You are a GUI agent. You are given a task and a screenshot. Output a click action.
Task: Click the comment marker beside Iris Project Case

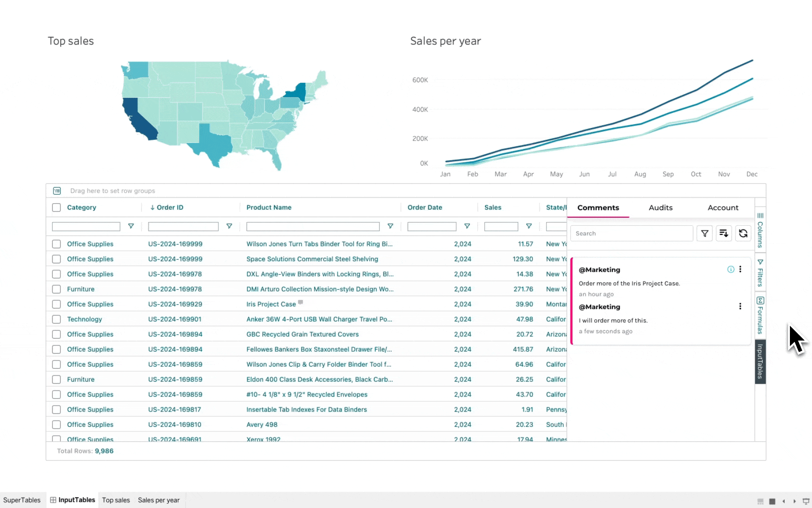click(301, 302)
